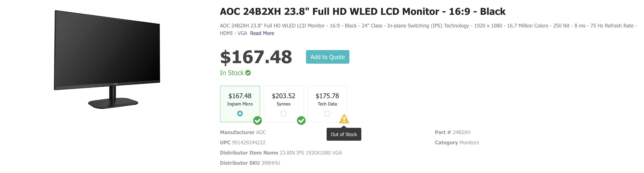Screen dimensions: 644x173
Task: Click the large $167.48 price
Action: (x=256, y=57)
